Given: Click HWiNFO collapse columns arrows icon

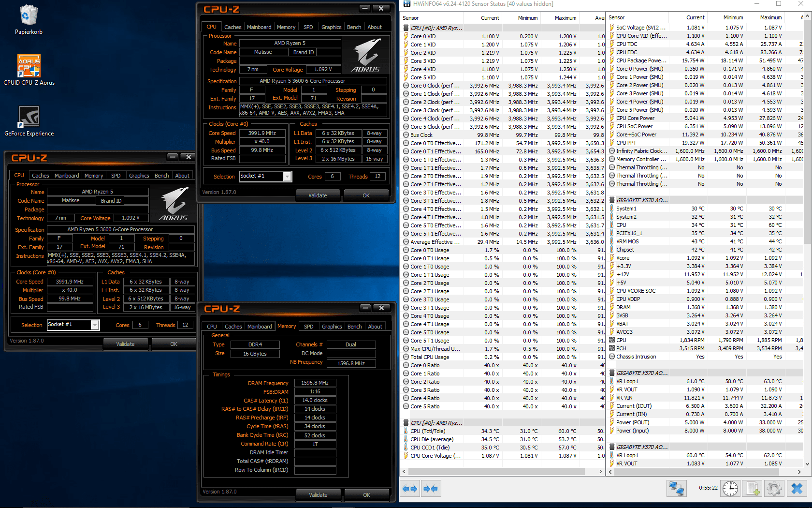Looking at the screenshot, I should point(431,489).
